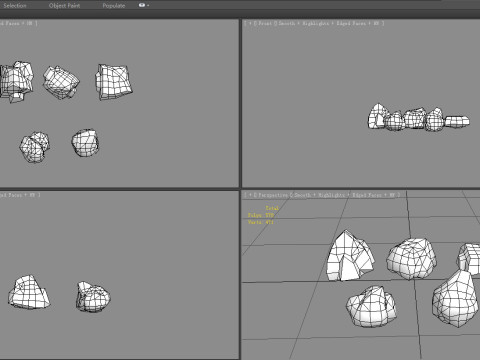Viewport: 480px width, 360px height.
Task: Open the Selection ribbon tab
Action: click(x=15, y=6)
